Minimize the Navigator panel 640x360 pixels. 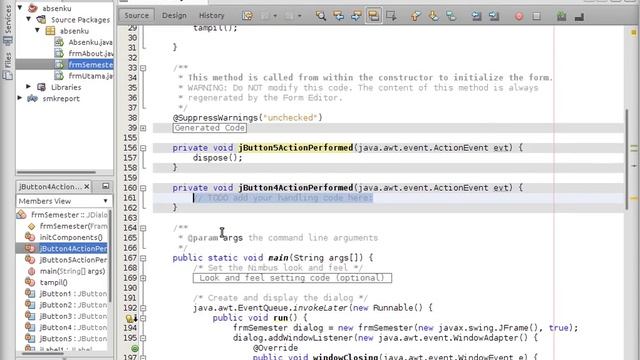(106, 186)
